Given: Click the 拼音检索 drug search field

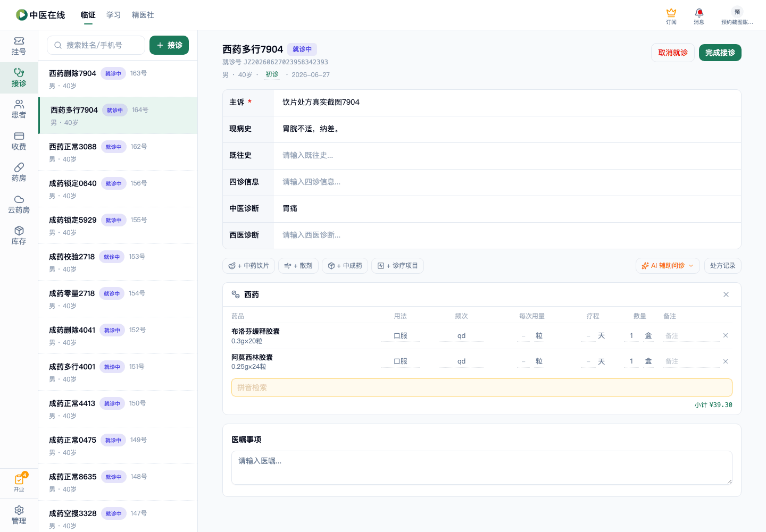Looking at the screenshot, I should coord(482,387).
